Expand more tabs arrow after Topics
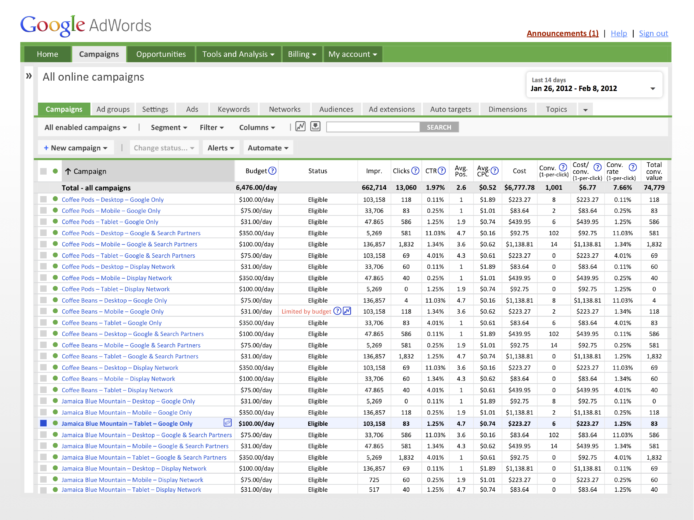 585,109
